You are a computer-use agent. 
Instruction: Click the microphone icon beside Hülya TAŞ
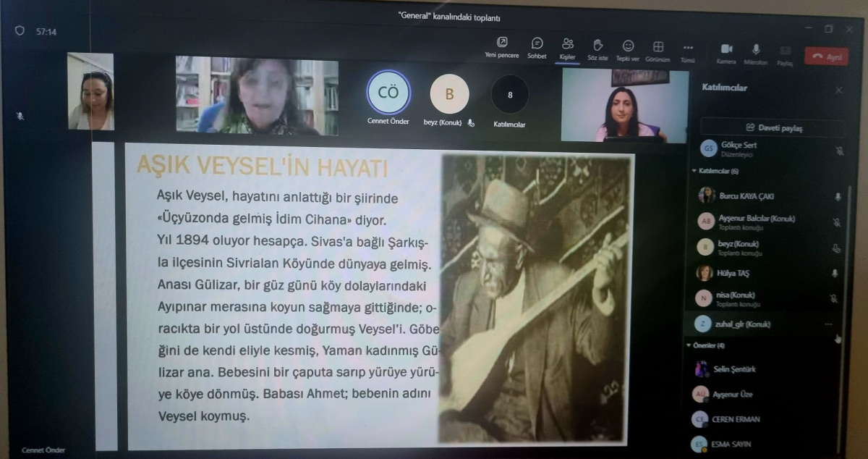[x=835, y=273]
